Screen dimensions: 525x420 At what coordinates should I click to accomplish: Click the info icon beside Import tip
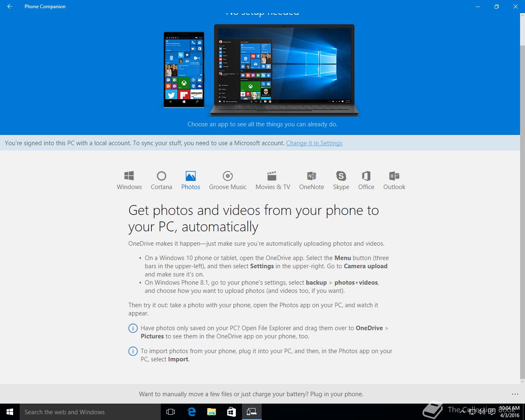[x=133, y=351]
